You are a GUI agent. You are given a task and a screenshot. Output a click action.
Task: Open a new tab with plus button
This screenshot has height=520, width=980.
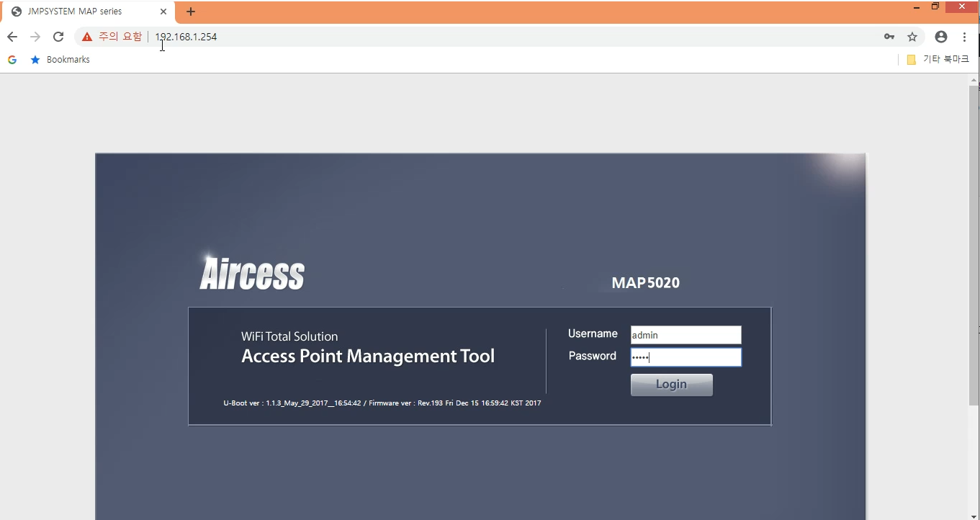point(191,12)
